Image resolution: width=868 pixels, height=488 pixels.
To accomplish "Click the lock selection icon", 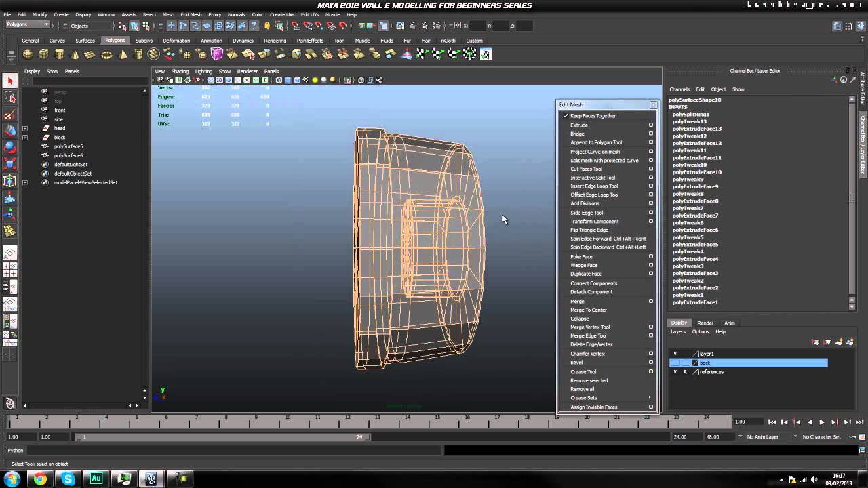I will (267, 26).
